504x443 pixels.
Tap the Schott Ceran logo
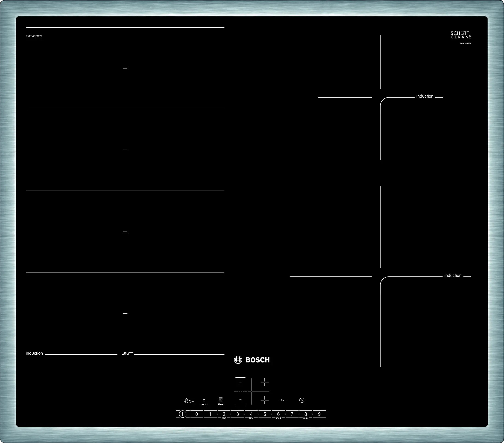pyautogui.click(x=461, y=35)
